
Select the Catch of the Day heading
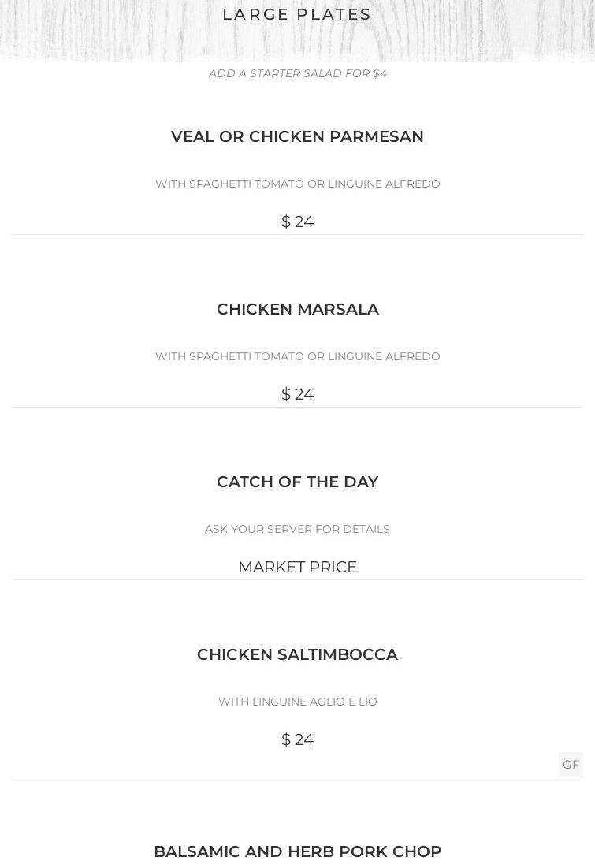[297, 482]
